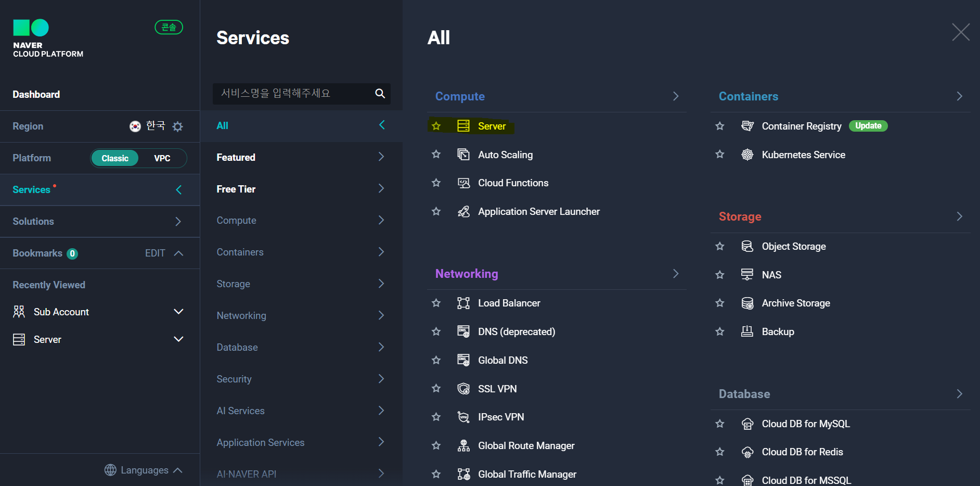The width and height of the screenshot is (980, 486).
Task: Expand the Storage heading chevron
Action: tap(959, 216)
